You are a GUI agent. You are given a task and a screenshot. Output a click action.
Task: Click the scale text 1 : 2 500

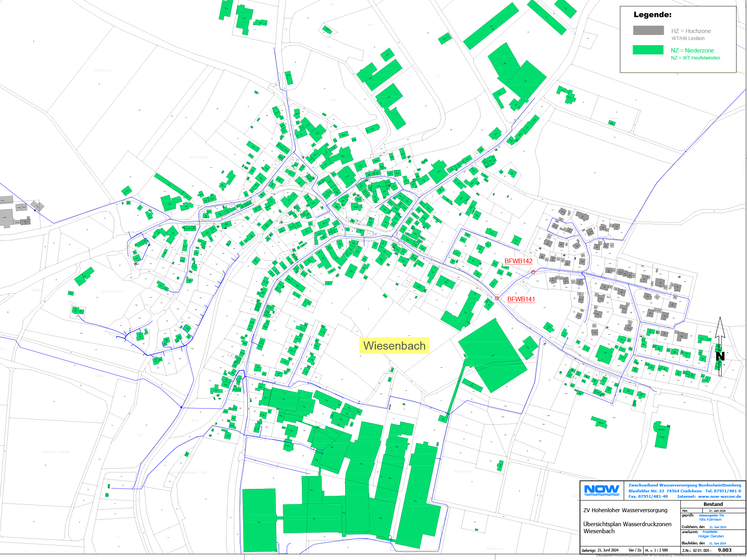[661, 550]
